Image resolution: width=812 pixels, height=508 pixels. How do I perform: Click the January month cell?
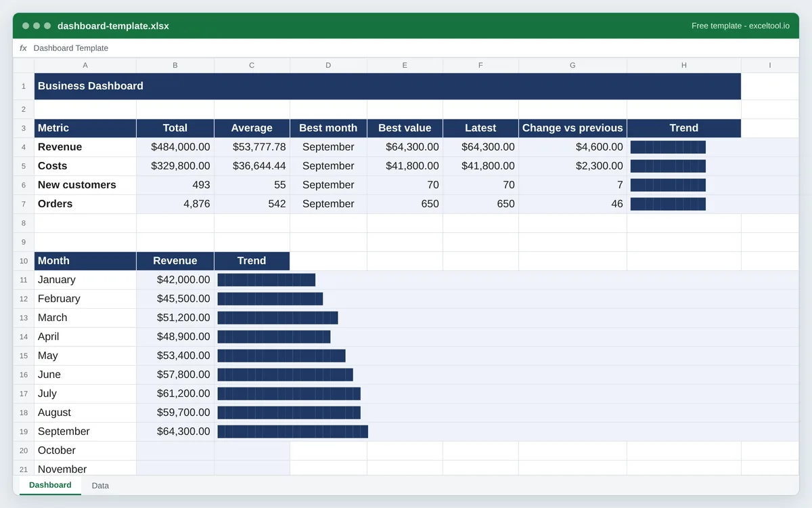coord(85,280)
